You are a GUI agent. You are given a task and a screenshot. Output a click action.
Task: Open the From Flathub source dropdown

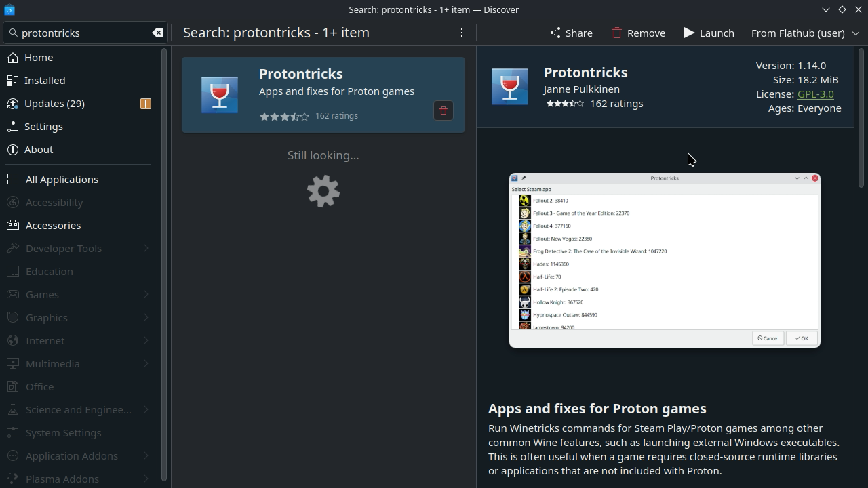[x=805, y=33]
